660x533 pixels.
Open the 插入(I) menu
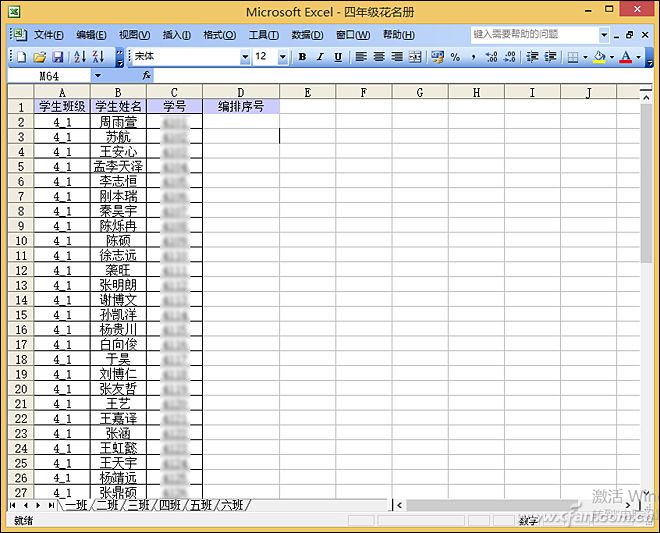[x=177, y=35]
